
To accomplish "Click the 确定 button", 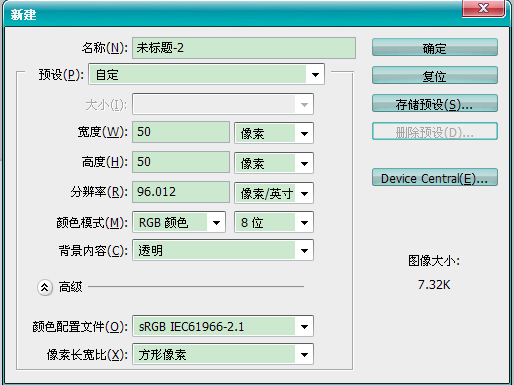I will [x=435, y=47].
